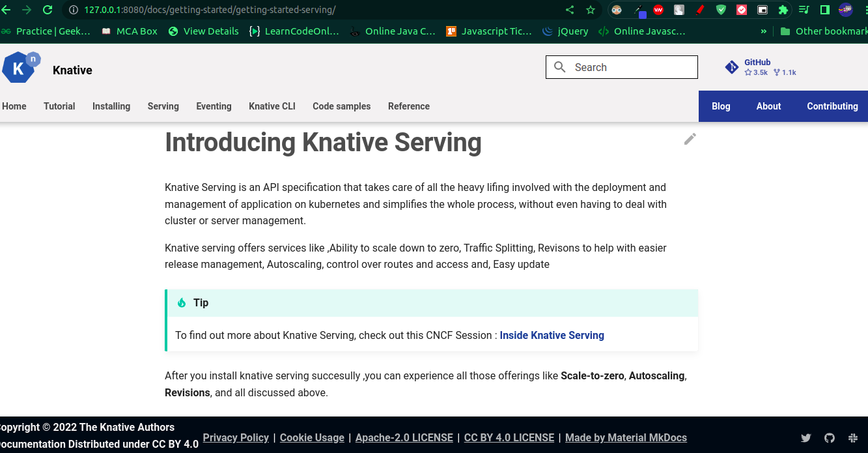Open the red VN circle extension
868x453 pixels.
pos(658,10)
